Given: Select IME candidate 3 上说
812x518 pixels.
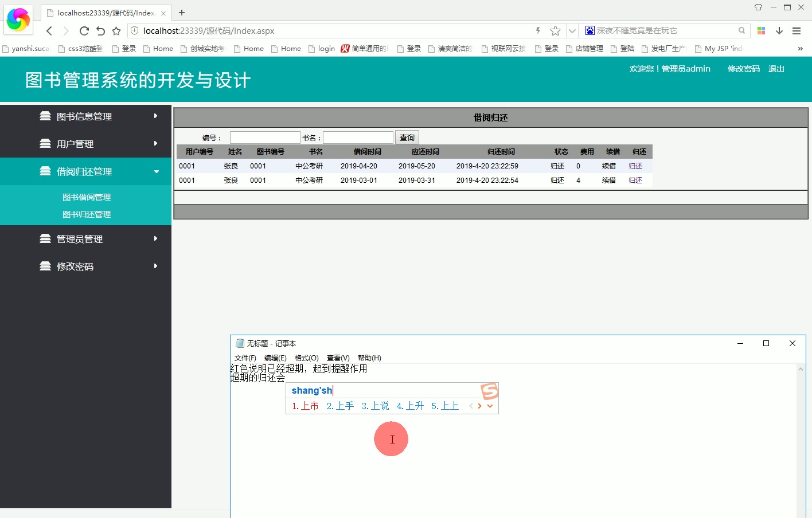Looking at the screenshot, I should pos(375,406).
